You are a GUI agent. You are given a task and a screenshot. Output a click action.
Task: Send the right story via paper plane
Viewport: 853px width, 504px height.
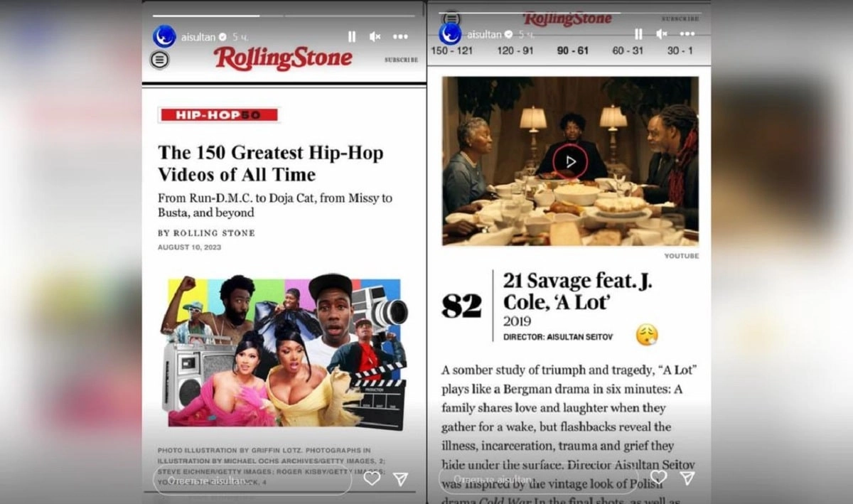[x=687, y=477]
